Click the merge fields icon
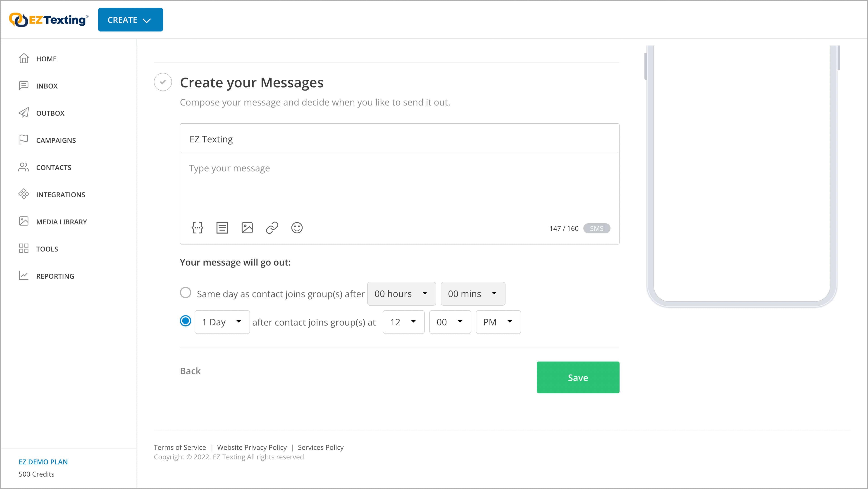This screenshot has height=489, width=868. (197, 227)
